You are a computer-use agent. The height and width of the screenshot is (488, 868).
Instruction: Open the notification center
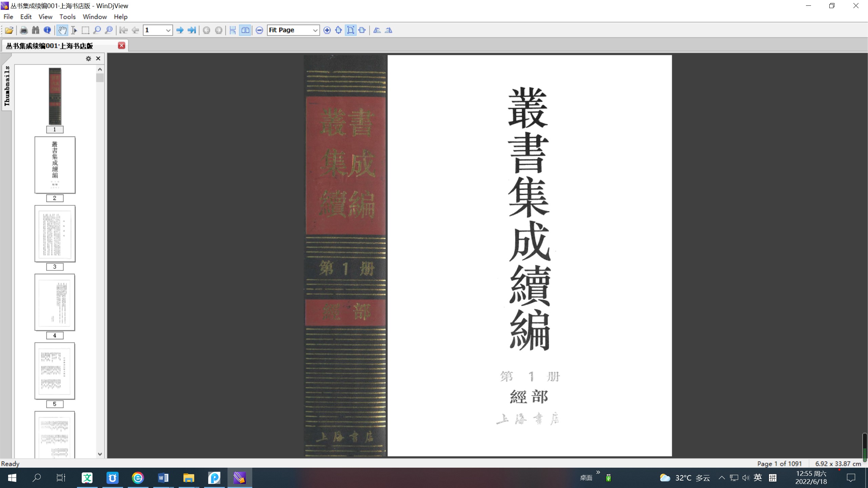click(851, 478)
